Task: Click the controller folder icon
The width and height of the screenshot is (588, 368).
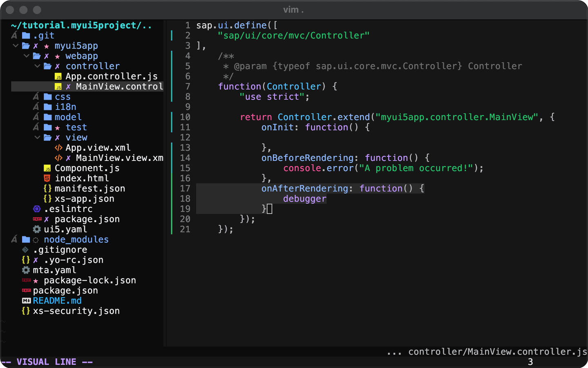Action: pos(48,66)
